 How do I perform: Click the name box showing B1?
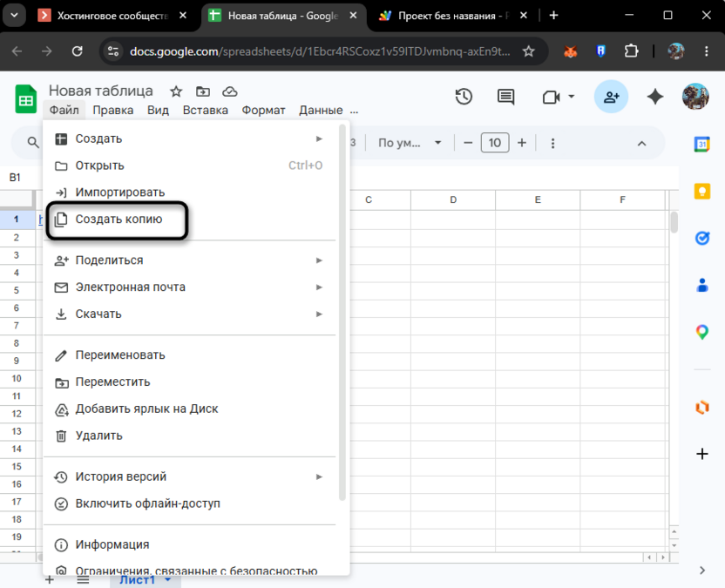[x=16, y=178]
